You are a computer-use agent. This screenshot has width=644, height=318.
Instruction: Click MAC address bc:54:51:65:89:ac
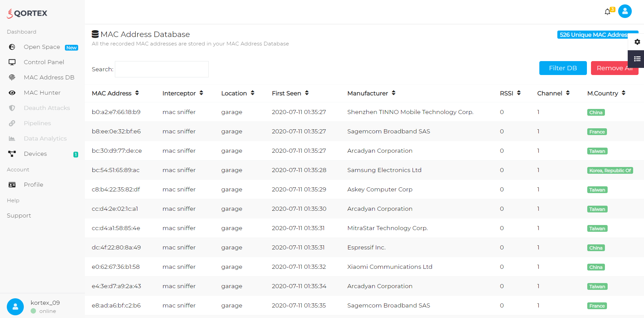pos(116,170)
